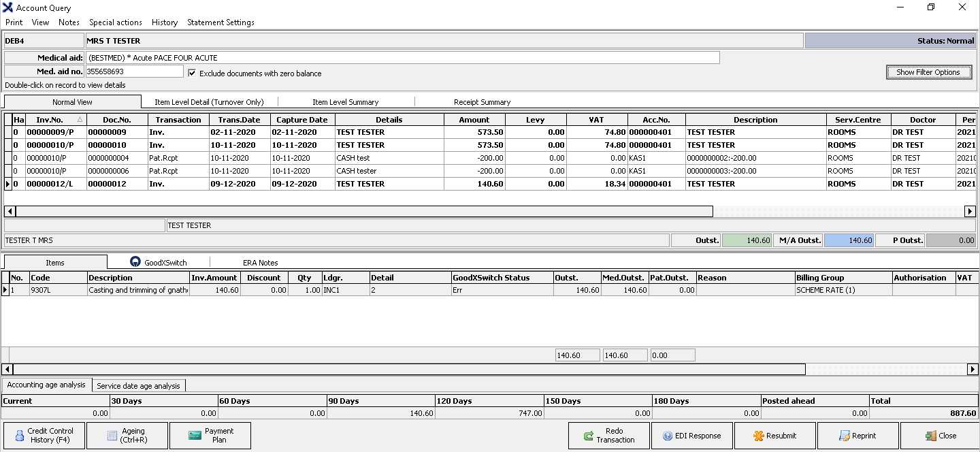This screenshot has height=452, width=980.
Task: Click the Payment Plan card icon
Action: [x=195, y=436]
